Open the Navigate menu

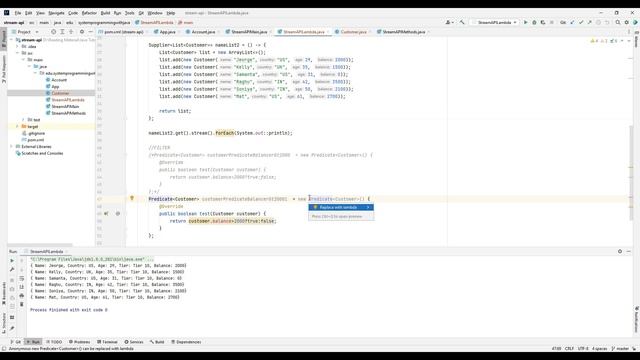coord(56,13)
